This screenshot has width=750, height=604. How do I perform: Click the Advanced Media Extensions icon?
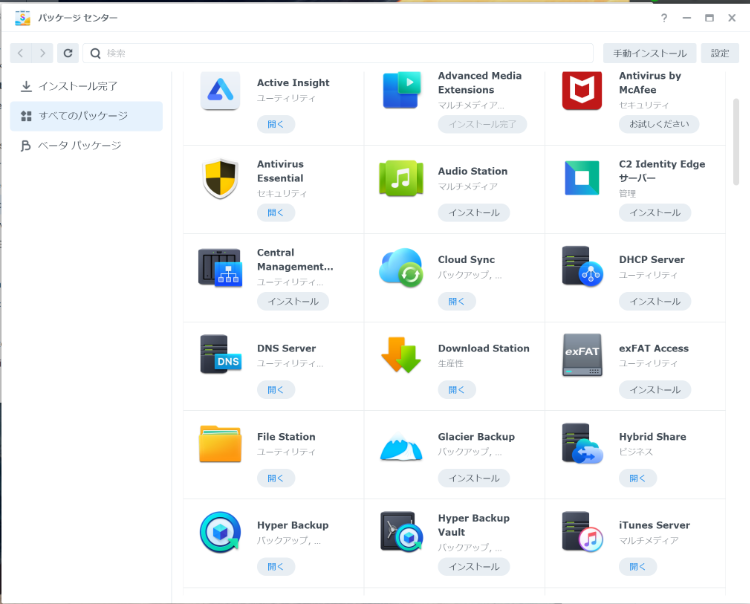pyautogui.click(x=401, y=90)
